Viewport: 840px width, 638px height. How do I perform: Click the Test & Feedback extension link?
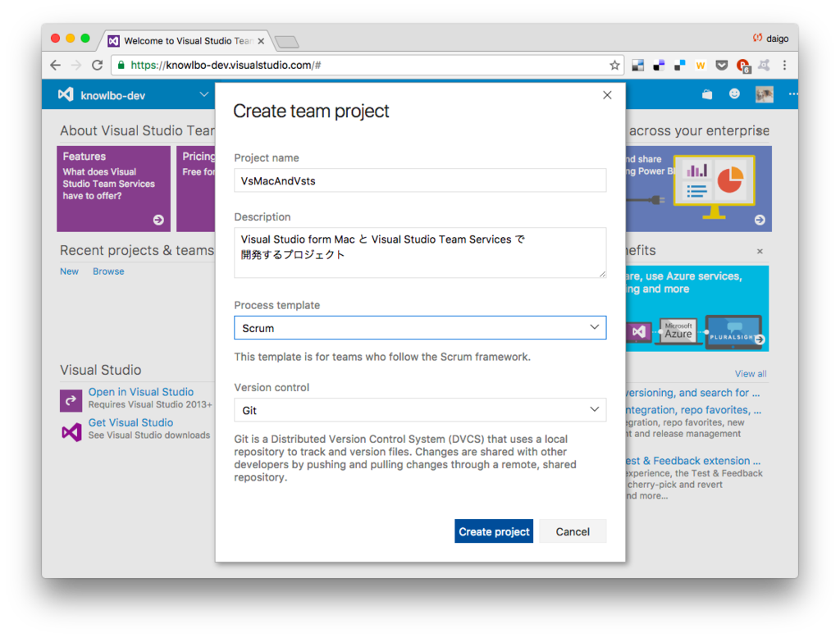pos(693,461)
